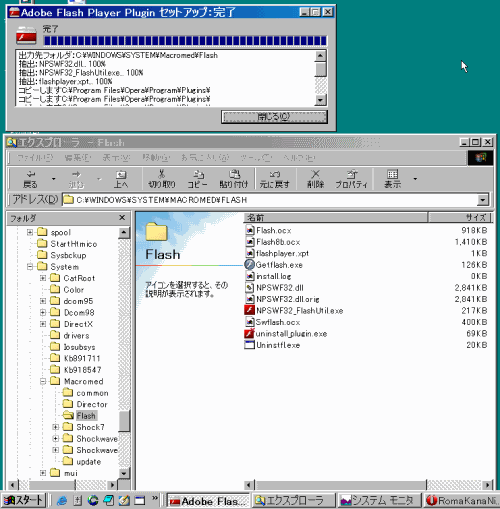
Task: Click the Back (戻る) toolbar button
Action: pyautogui.click(x=30, y=179)
